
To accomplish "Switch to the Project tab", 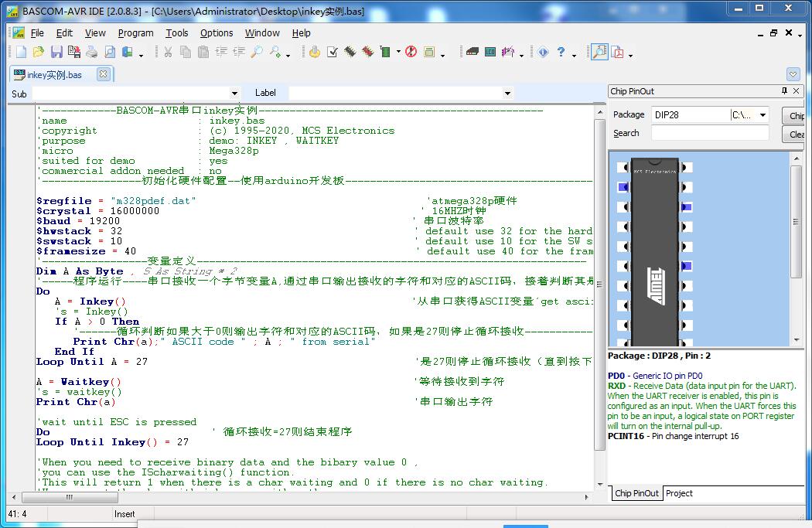I will click(679, 493).
